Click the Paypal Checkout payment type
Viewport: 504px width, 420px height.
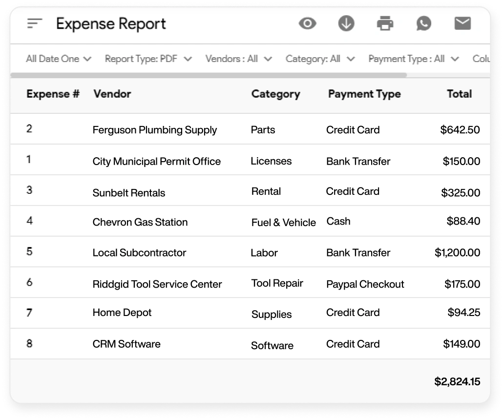point(365,284)
